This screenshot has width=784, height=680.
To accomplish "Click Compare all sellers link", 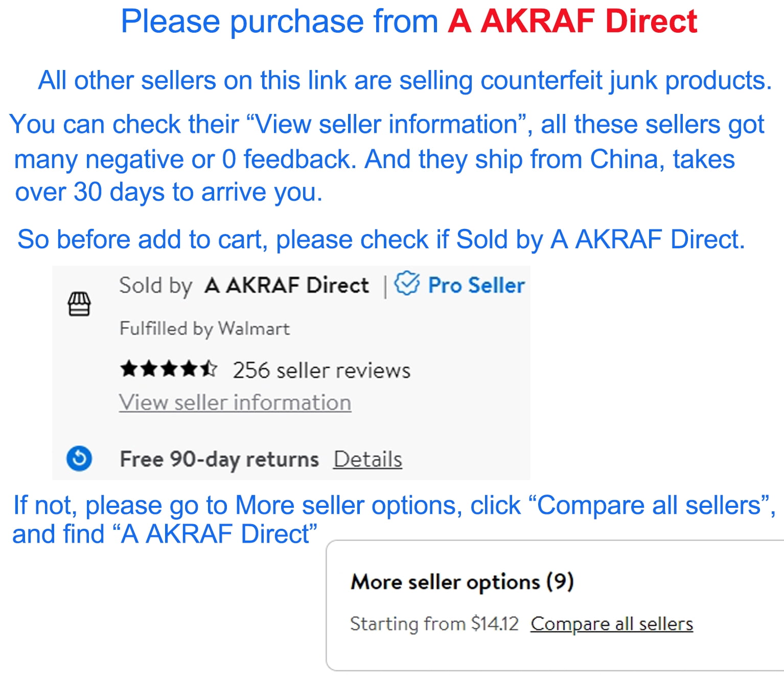I will 612,624.
